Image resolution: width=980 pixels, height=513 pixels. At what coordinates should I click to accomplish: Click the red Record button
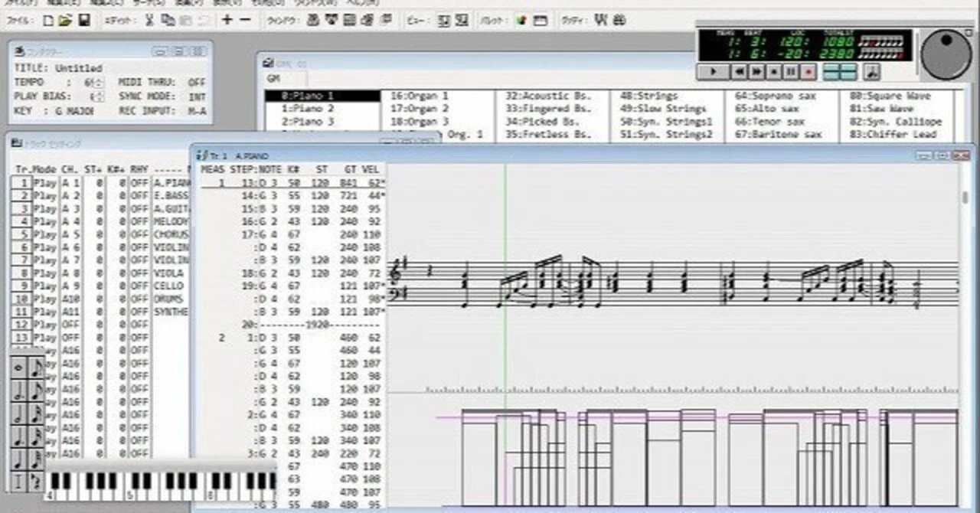(x=809, y=72)
